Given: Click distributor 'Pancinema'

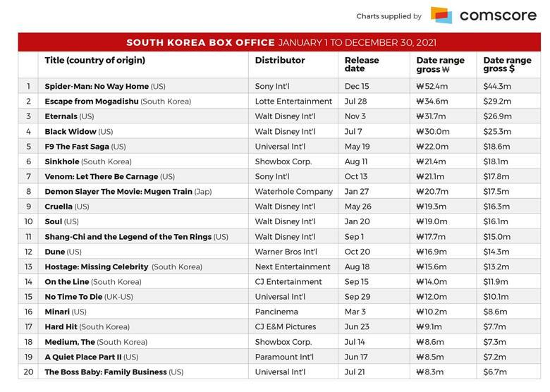Looking at the screenshot, I should [276, 312].
